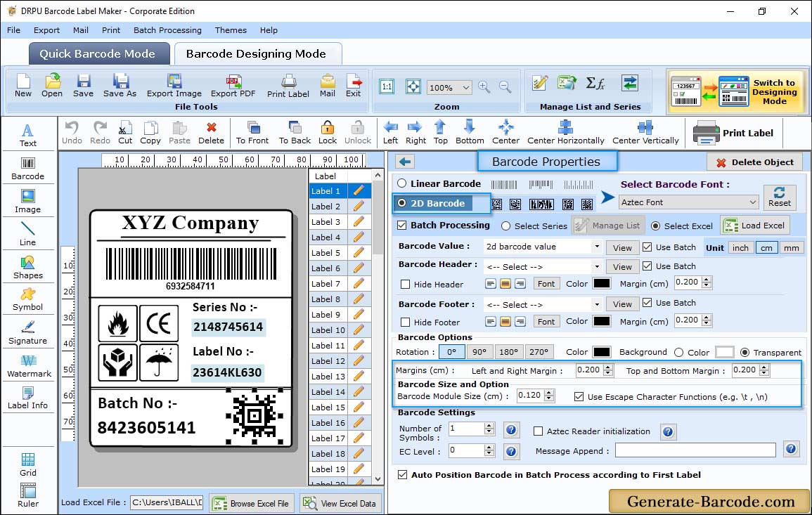
Task: Click the Print Label icon in File Tools
Action: [288, 86]
